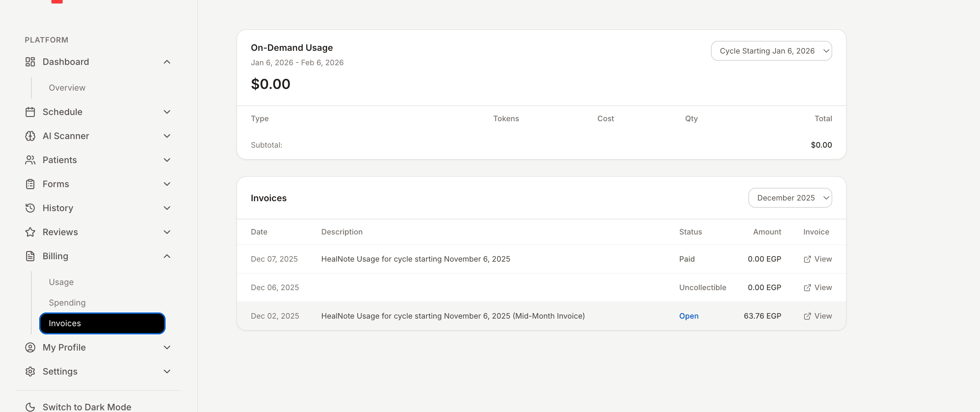Open the AI Scanner menu label
Viewport: 980px width, 412px height.
pos(66,136)
